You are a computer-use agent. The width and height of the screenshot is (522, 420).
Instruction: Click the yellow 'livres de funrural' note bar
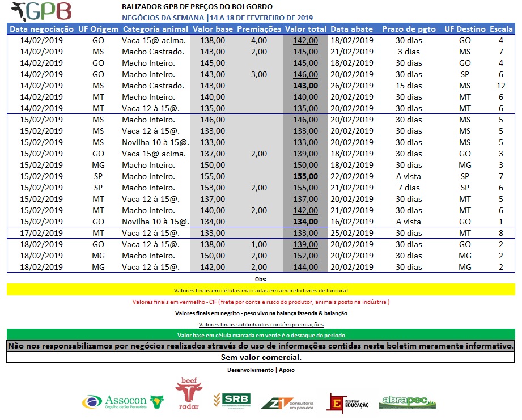click(x=261, y=290)
